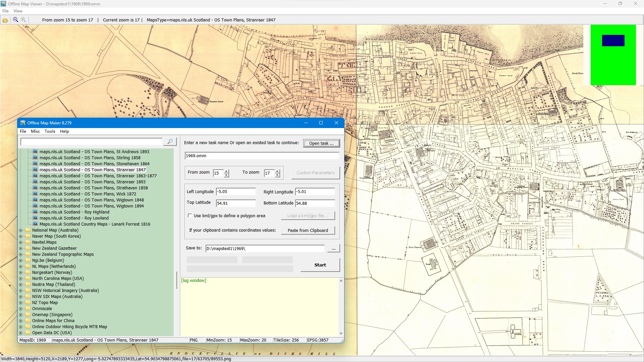Click the Offline Map Maker title bar icon
This screenshot has height=362, width=644.
(x=23, y=123)
